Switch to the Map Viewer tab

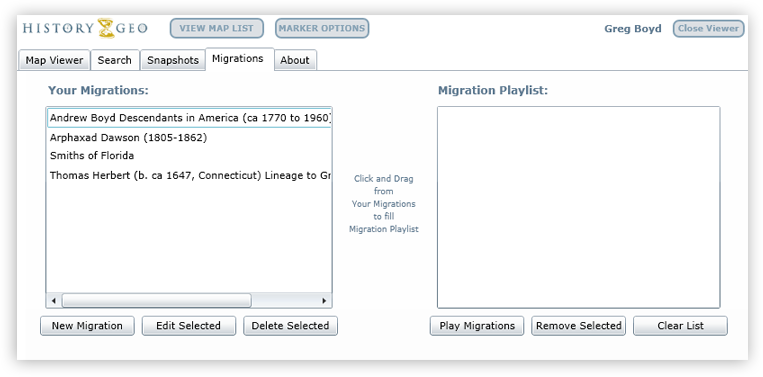(54, 60)
